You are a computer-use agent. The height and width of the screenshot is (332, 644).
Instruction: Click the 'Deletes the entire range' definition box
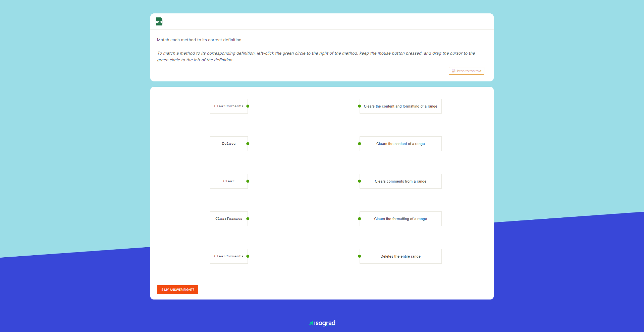(400, 256)
